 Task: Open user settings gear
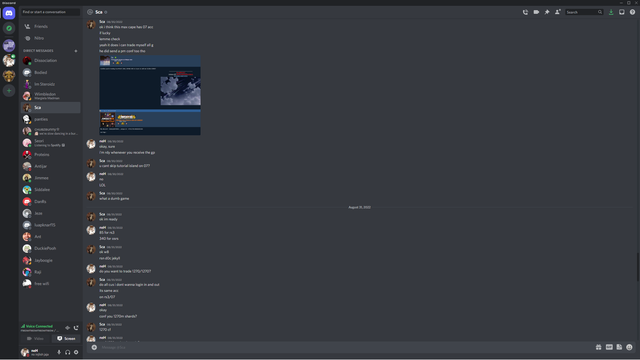(76, 352)
